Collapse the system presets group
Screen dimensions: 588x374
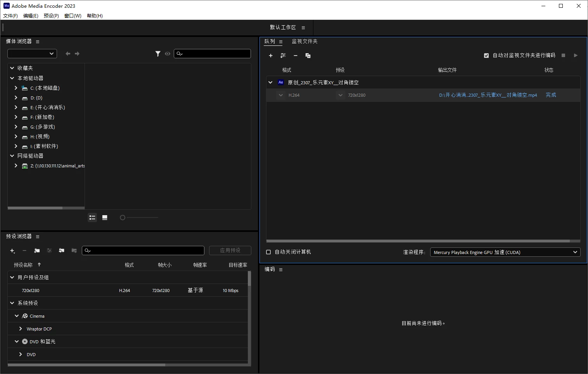(x=12, y=303)
